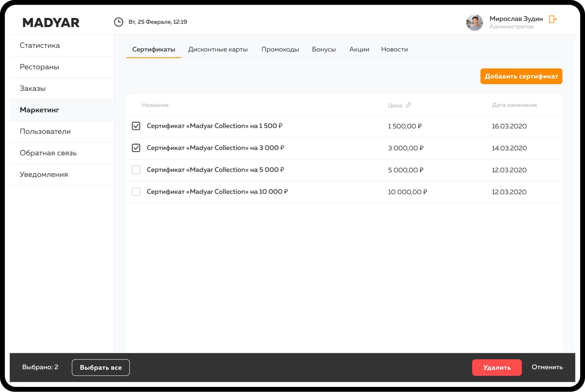Screen dimensions: 585x392
Task: Click date 12.03.2020 in the 10 000 ₽ row
Action: [x=509, y=192]
